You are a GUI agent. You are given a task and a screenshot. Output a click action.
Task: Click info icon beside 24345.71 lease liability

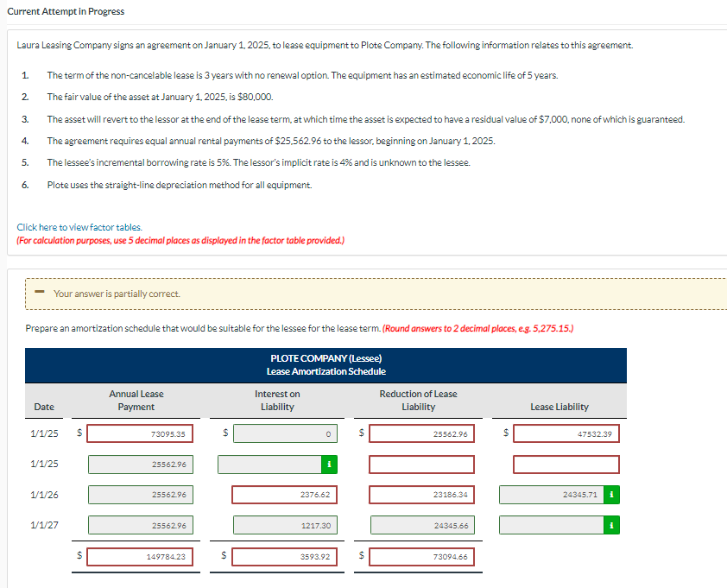(x=611, y=495)
